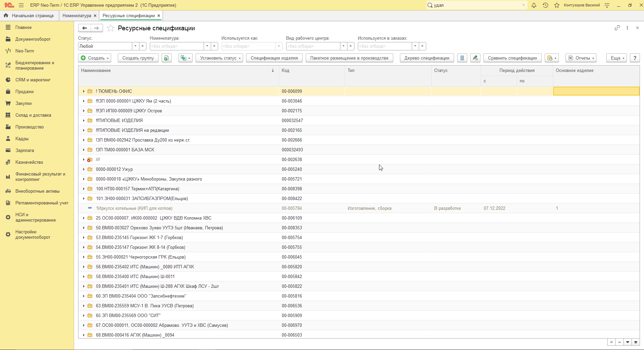Click Дерево спецификации button
644x350 pixels.
coord(427,58)
